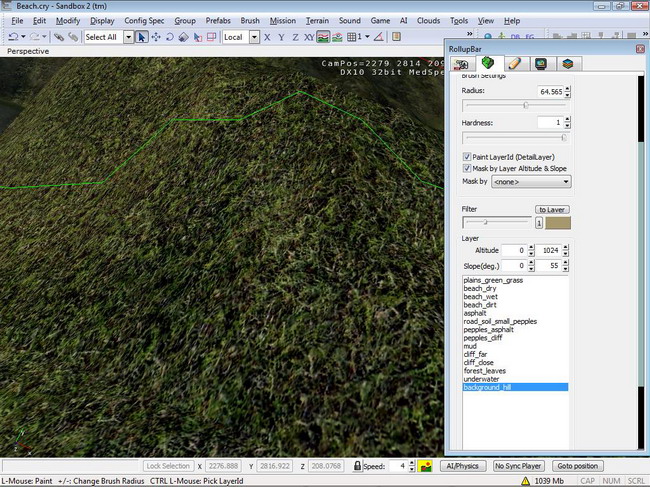Image resolution: width=650 pixels, height=487 pixels.
Task: Constrain movement to X axis
Action: (x=267, y=37)
